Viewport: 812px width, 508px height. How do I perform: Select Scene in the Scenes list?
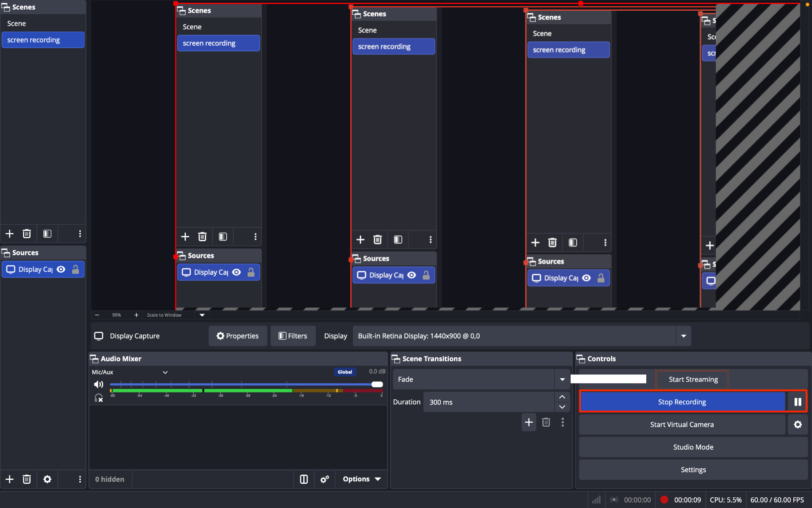(43, 23)
